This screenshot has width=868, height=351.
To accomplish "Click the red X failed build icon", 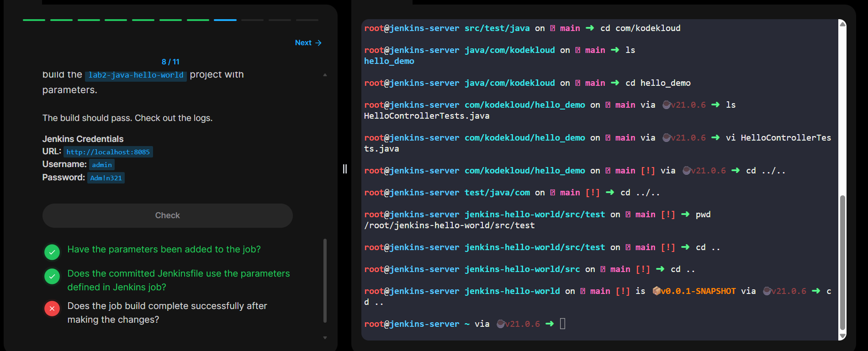I will (x=52, y=309).
